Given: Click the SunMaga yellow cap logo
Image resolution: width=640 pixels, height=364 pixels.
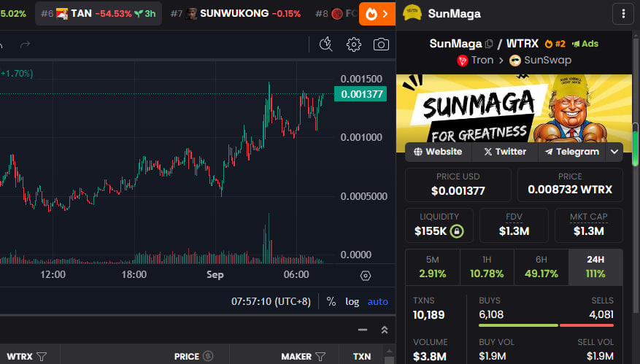Looking at the screenshot, I should point(412,13).
